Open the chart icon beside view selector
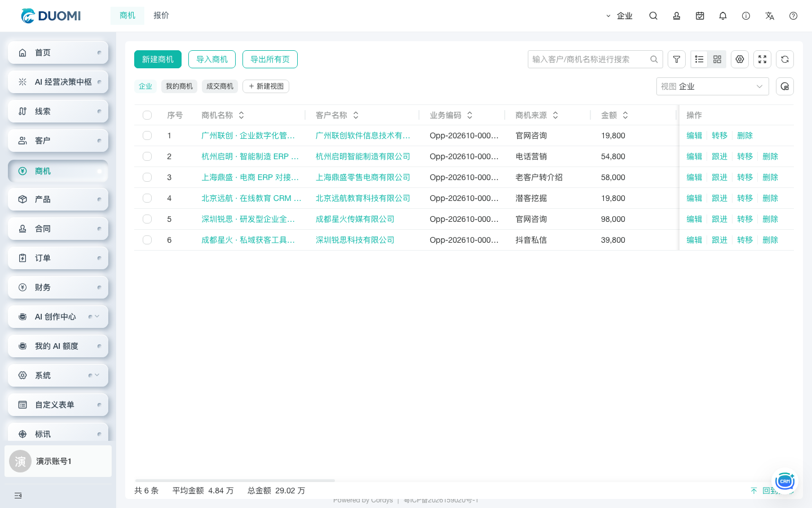Screen dimensions: 812x508 pyautogui.click(x=785, y=86)
